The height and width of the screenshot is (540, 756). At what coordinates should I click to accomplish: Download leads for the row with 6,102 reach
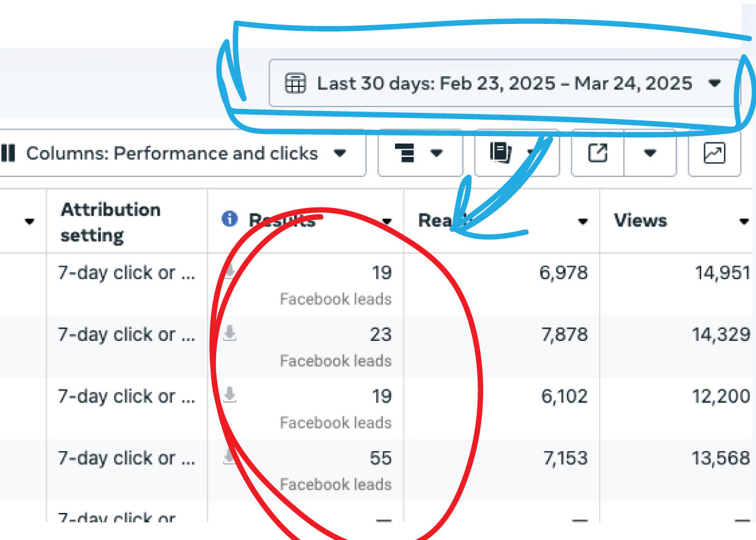230,395
